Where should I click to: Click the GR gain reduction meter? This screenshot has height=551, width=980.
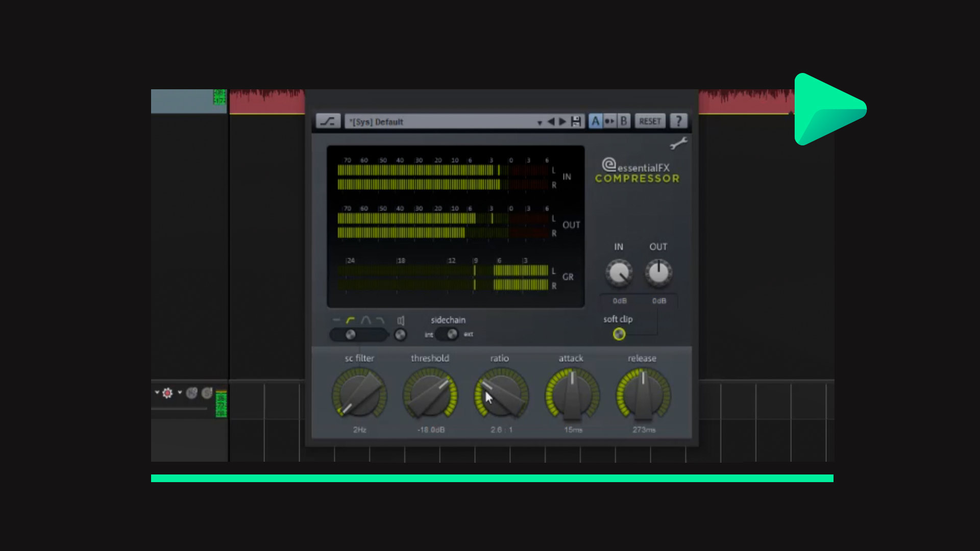point(443,278)
